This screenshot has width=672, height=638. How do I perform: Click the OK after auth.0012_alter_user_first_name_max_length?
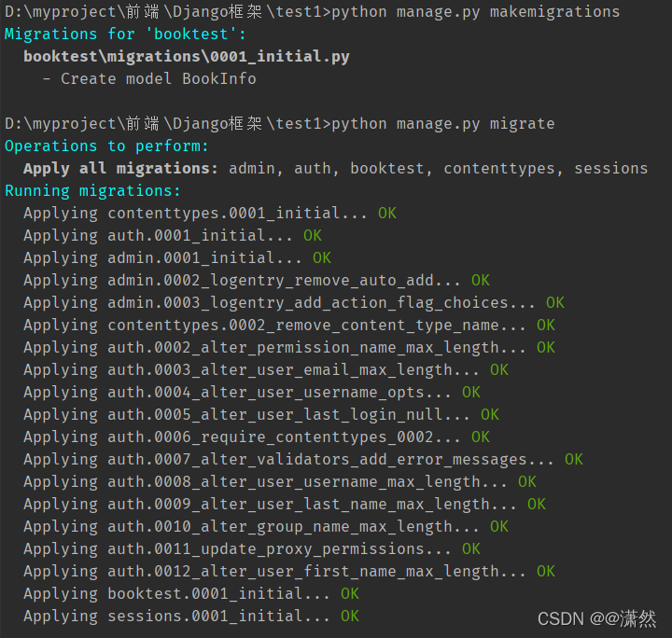545,572
